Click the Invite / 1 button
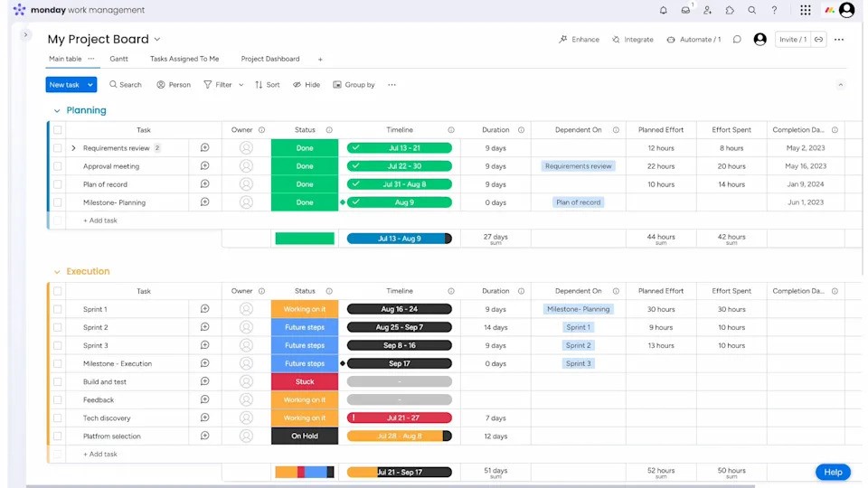This screenshot has width=868, height=488. coord(792,40)
